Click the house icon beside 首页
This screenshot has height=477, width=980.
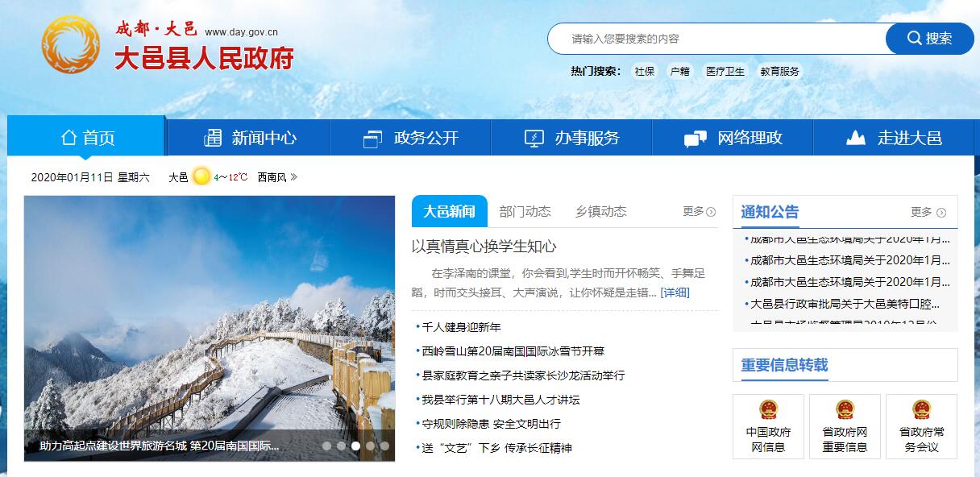(69, 138)
